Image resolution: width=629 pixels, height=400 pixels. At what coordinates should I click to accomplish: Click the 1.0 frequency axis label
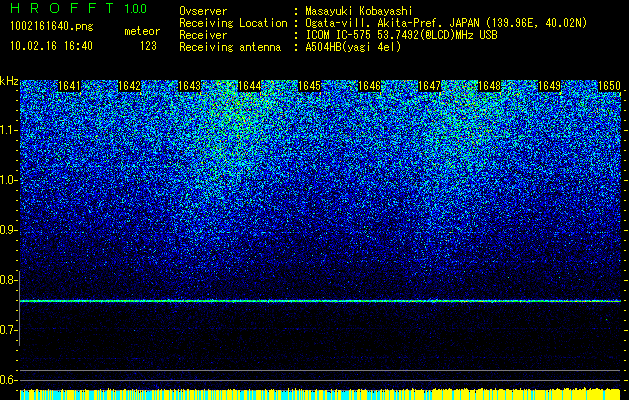[8, 181]
